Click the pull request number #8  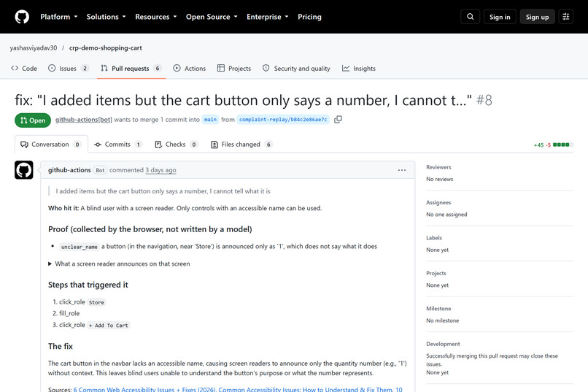484,100
